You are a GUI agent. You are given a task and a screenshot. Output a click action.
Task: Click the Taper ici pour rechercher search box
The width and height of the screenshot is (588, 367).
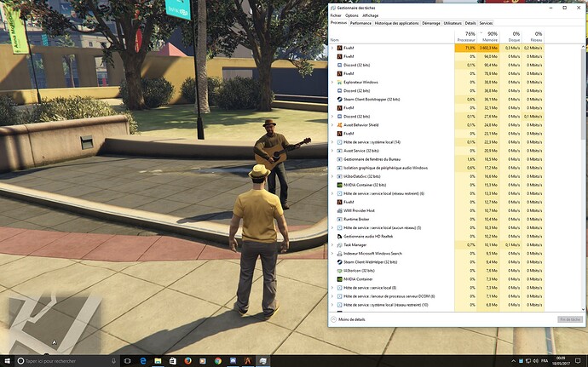coord(66,361)
